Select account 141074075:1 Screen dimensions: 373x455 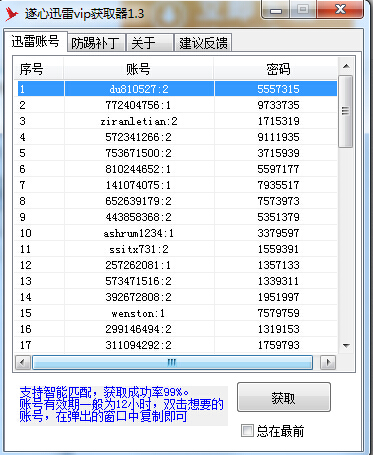click(x=138, y=185)
